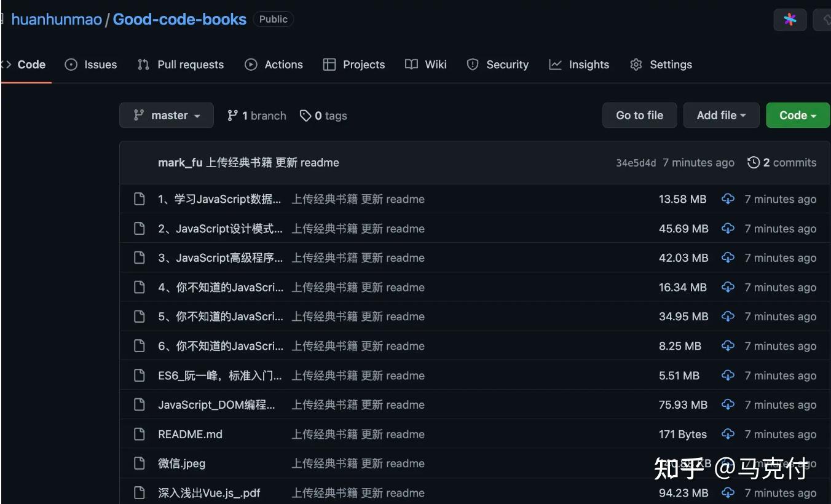
Task: Click the Settings gear icon
Action: pyautogui.click(x=636, y=64)
